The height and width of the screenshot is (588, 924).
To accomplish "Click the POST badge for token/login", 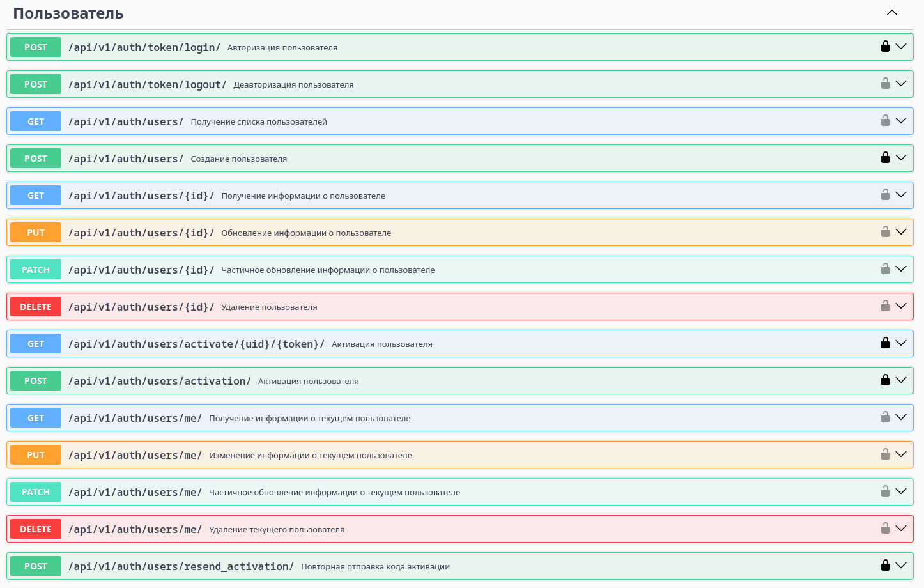I will click(x=36, y=47).
